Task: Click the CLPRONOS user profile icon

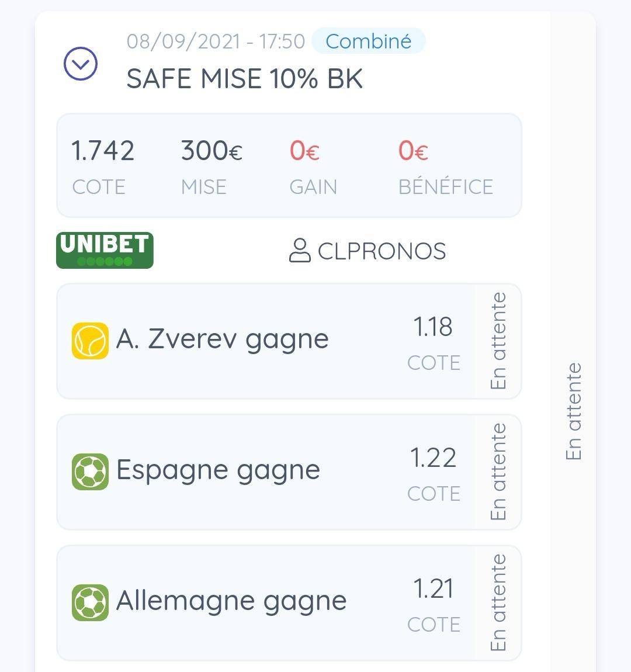Action: [300, 251]
